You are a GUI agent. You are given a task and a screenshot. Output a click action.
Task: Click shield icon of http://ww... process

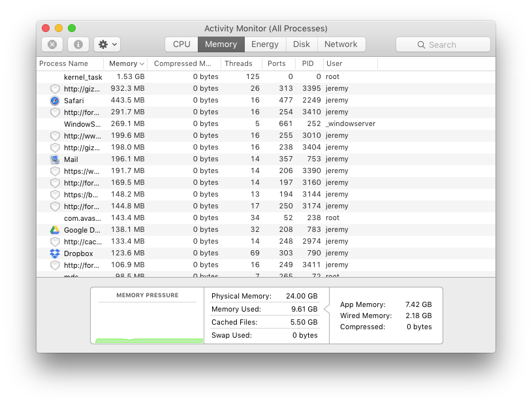tap(55, 136)
